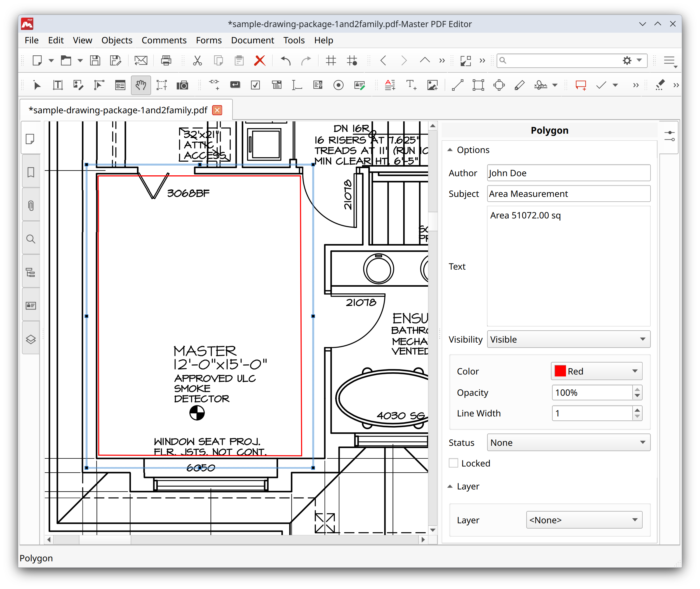Viewport: 700px width, 589px height.
Task: Collapse the Options section
Action: click(x=450, y=150)
